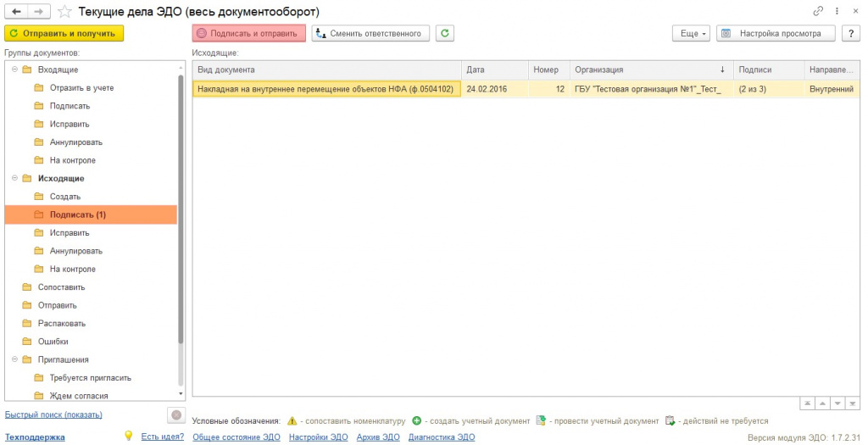Select На контроле under Исходящие
Screen dimensions: 868x445
click(73, 269)
